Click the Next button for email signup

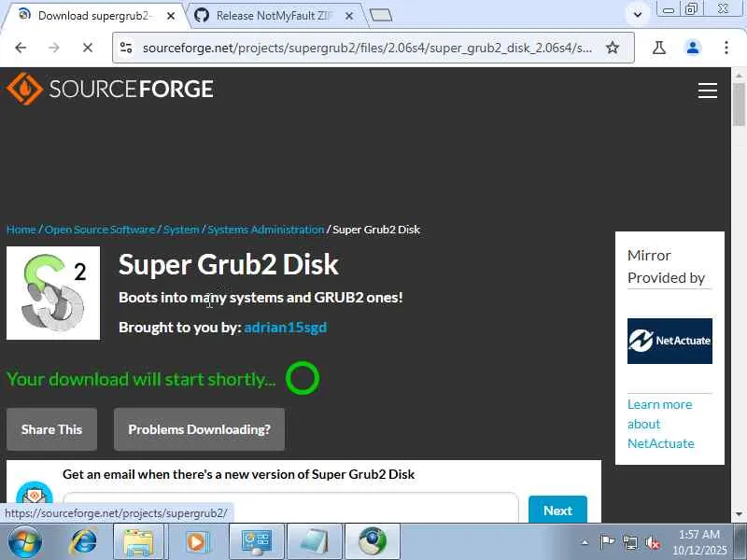(557, 510)
